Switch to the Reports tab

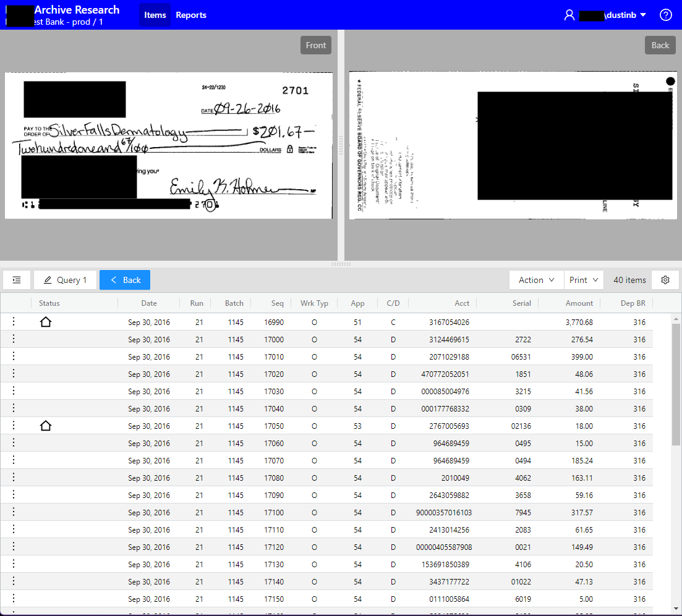[x=190, y=15]
